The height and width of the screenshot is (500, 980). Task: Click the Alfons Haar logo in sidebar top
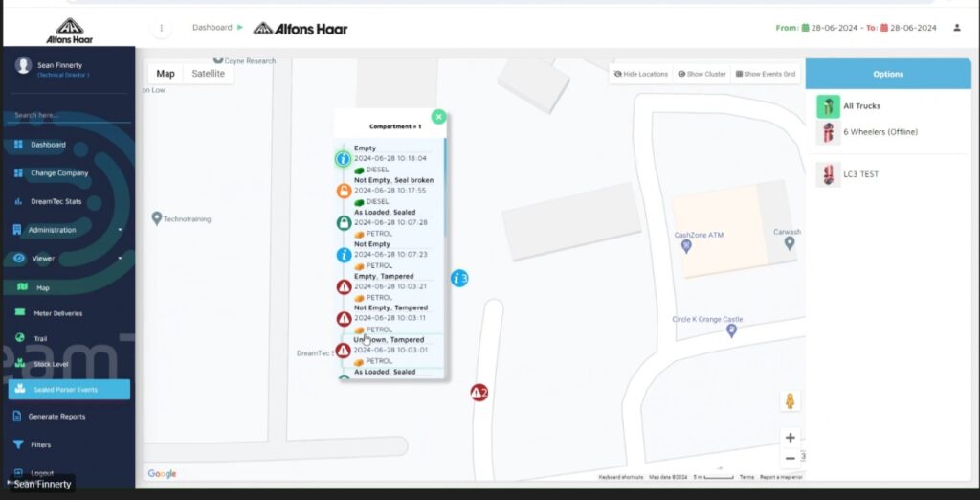(69, 30)
